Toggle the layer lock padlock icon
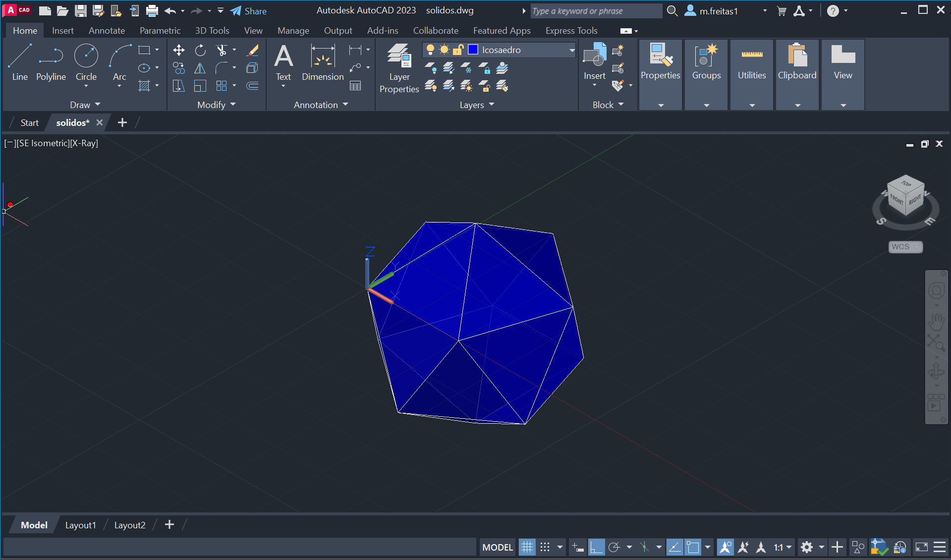The width and height of the screenshot is (951, 560). click(x=458, y=50)
